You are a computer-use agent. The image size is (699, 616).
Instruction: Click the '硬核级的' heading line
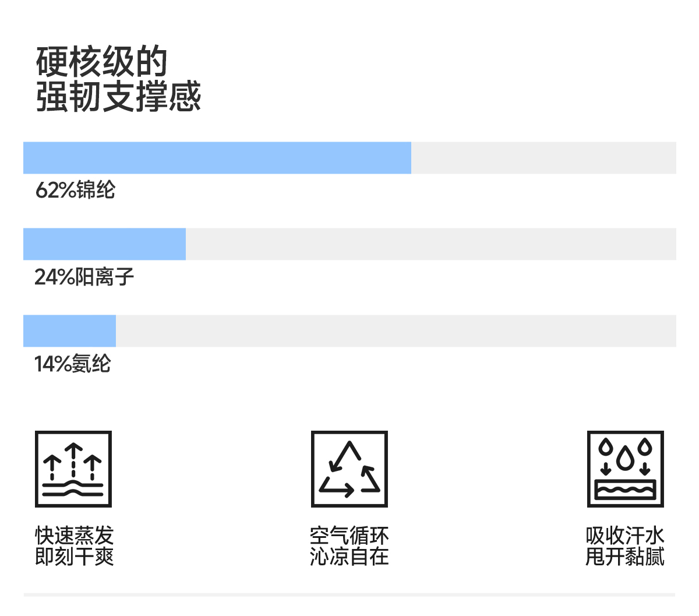coord(102,62)
